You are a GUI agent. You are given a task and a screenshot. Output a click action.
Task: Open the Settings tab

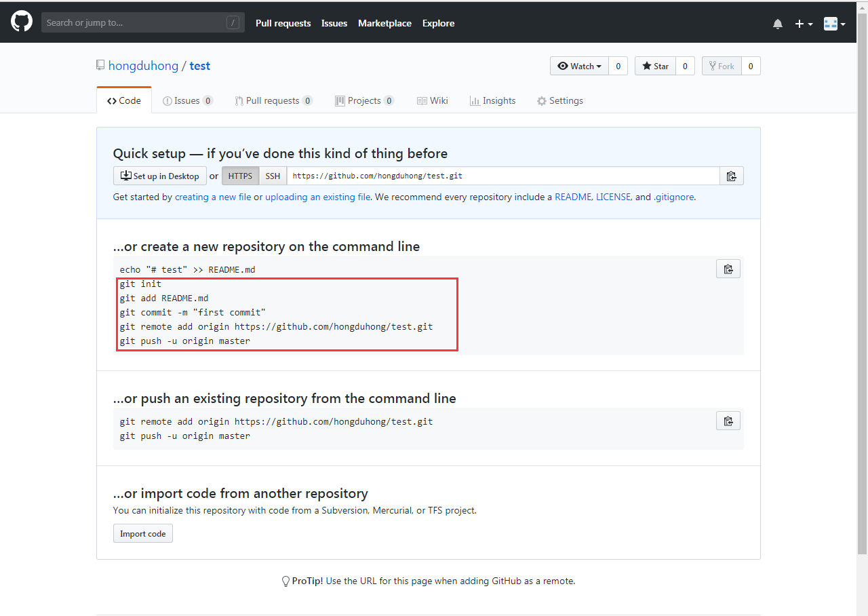pyautogui.click(x=560, y=100)
